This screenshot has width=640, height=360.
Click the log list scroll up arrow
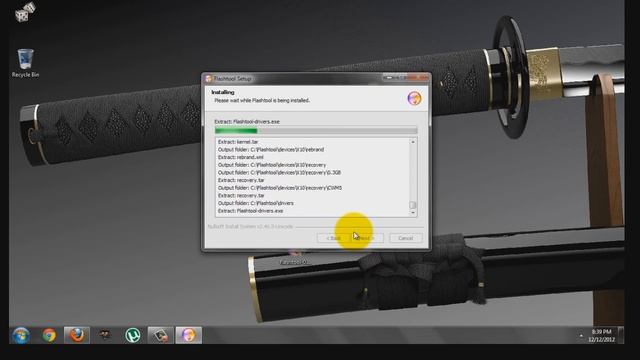pyautogui.click(x=413, y=142)
